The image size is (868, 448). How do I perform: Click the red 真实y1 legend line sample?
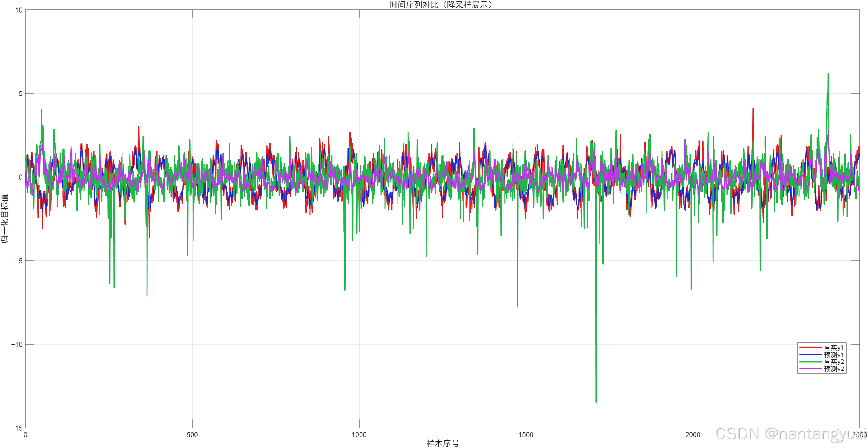tap(810, 347)
